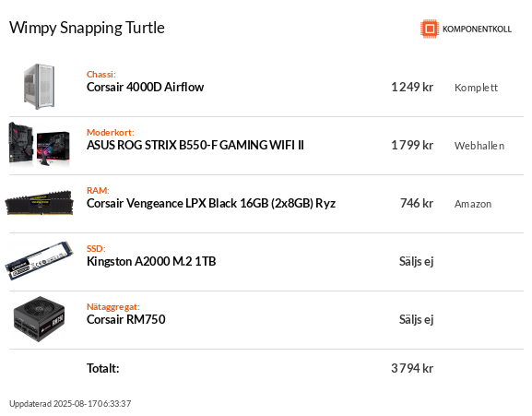The image size is (532, 416).
Task: Click the Kingston A2000 SSD image
Action: click(x=40, y=261)
